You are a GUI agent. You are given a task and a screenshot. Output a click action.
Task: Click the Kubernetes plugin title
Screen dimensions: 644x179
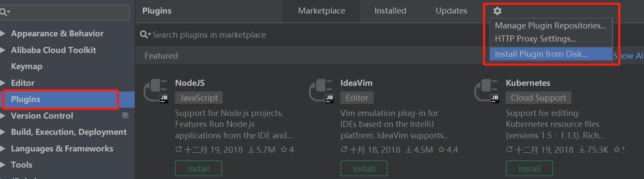(x=528, y=83)
